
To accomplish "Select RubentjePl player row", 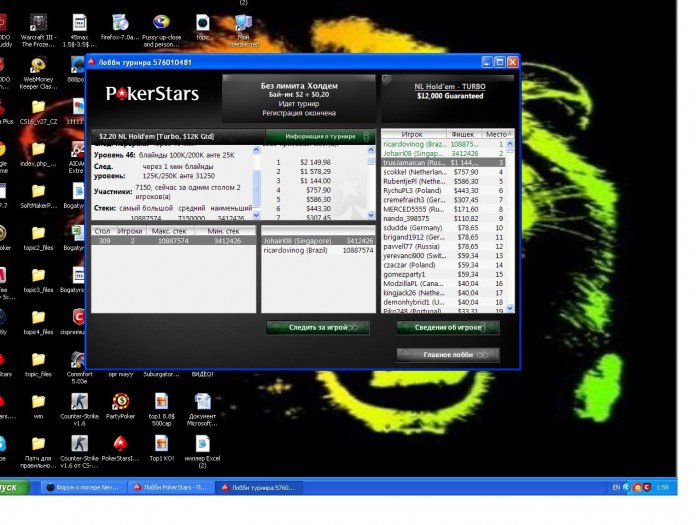I will click(x=444, y=181).
